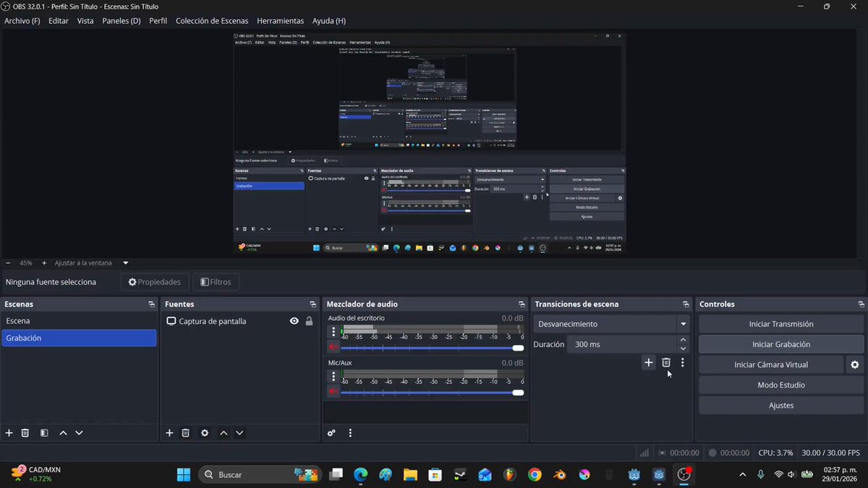Open Mic/Aux options three-dots icon

coord(333,376)
